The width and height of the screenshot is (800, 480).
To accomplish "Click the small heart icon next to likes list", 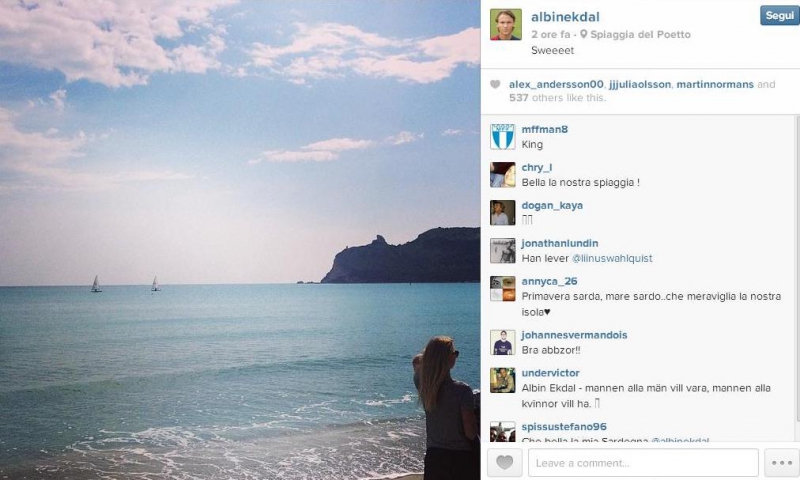I will tap(495, 84).
